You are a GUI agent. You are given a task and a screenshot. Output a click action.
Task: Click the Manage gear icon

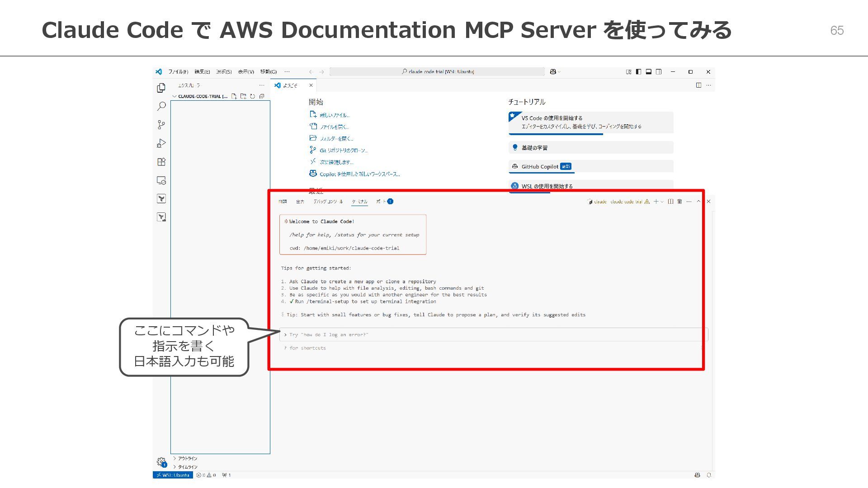(161, 462)
